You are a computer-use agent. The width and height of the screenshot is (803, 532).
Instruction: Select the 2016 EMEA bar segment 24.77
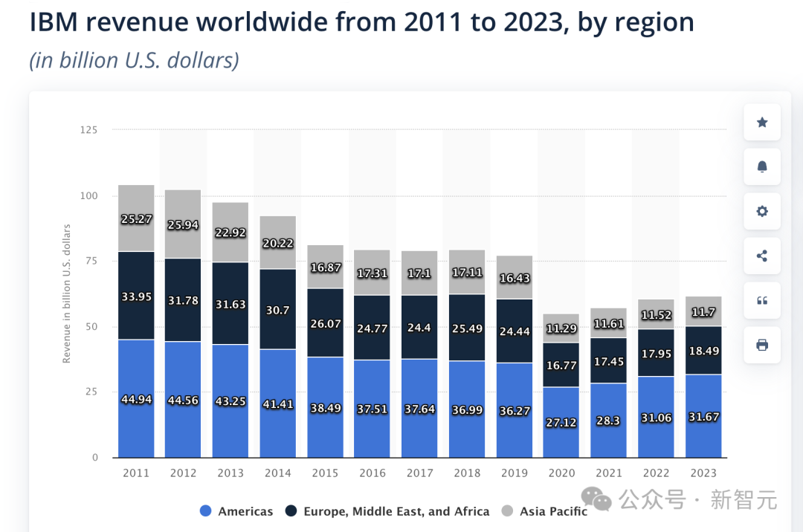point(372,328)
